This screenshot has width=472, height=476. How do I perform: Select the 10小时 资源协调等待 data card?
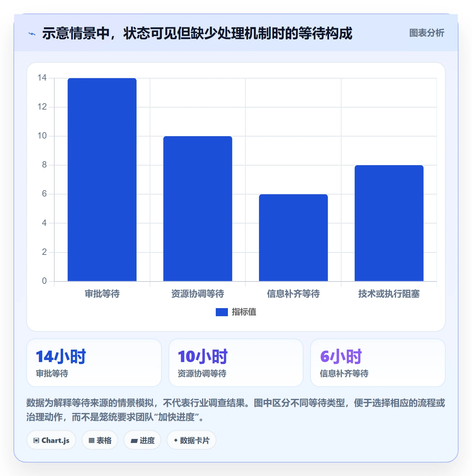tap(236, 363)
